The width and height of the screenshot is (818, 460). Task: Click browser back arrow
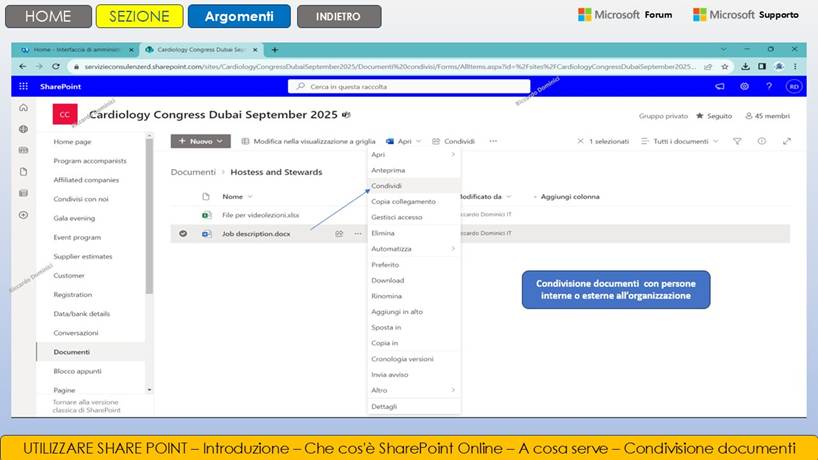point(22,67)
